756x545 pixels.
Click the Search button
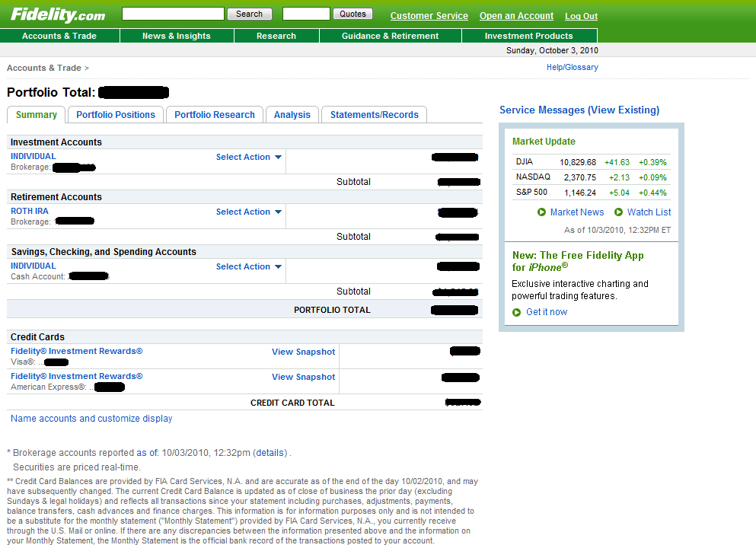click(x=249, y=14)
